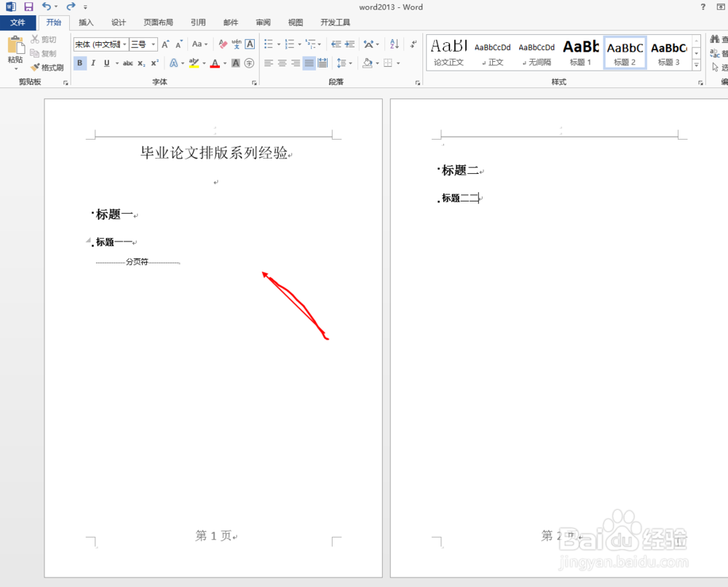This screenshot has height=587, width=728.
Task: Select the Format Painter tool
Action: coord(48,68)
